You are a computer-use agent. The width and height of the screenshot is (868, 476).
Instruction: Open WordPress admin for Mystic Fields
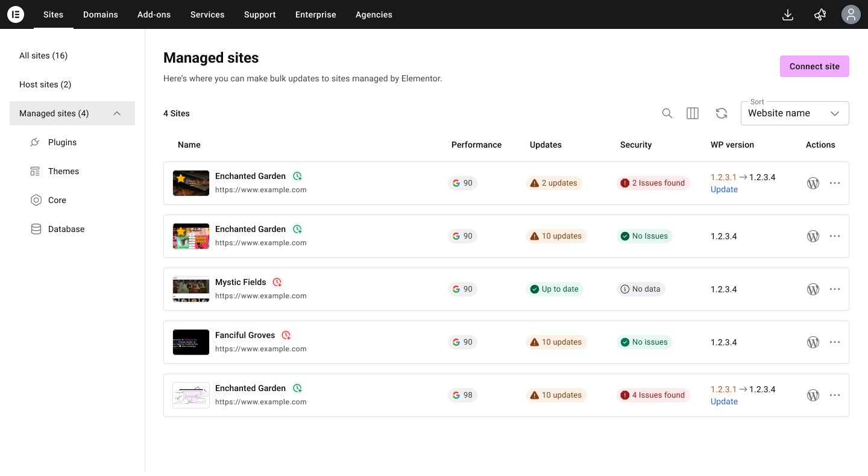click(x=813, y=289)
